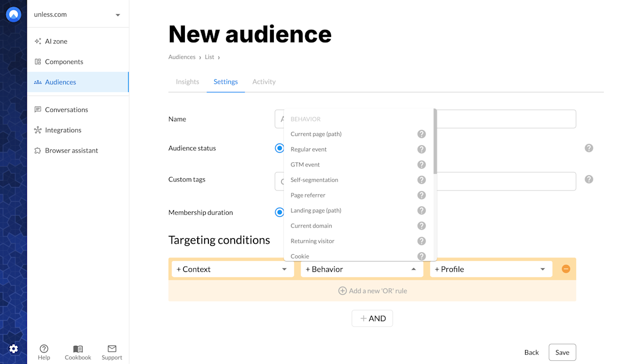Click the Unless logo icon
Screen dimensions: 643x364
13,14
